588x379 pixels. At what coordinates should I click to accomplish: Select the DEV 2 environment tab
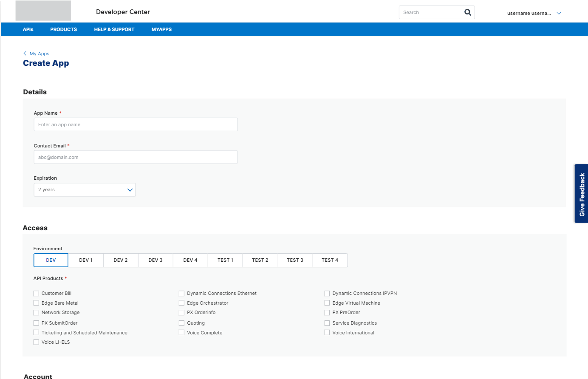click(121, 260)
